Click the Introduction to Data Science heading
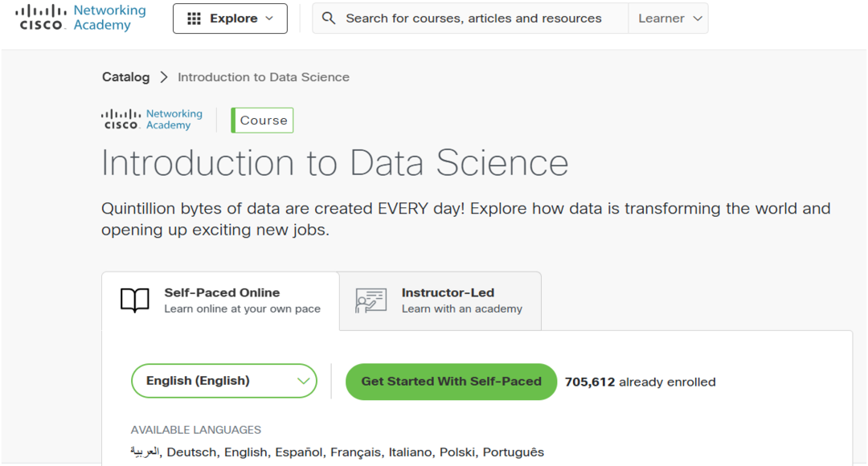Screen dimensions: 868x466 (335, 162)
